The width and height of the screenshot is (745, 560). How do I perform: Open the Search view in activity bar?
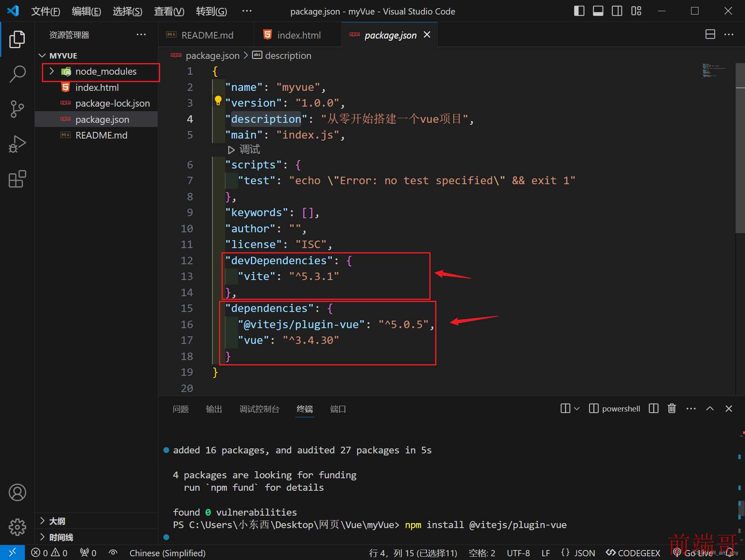(17, 74)
